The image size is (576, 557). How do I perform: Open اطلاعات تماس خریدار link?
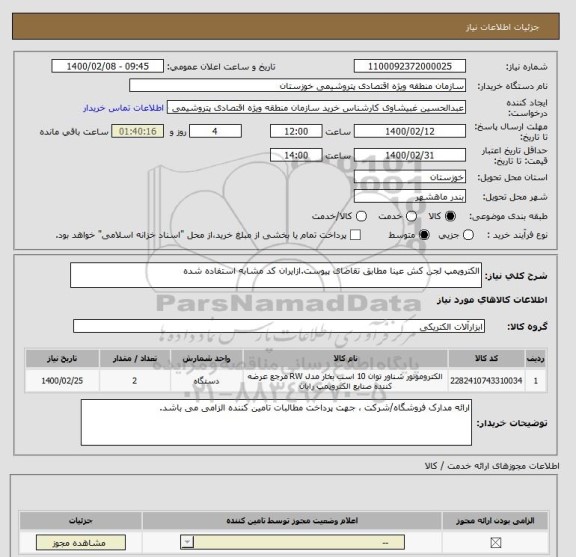pyautogui.click(x=123, y=108)
